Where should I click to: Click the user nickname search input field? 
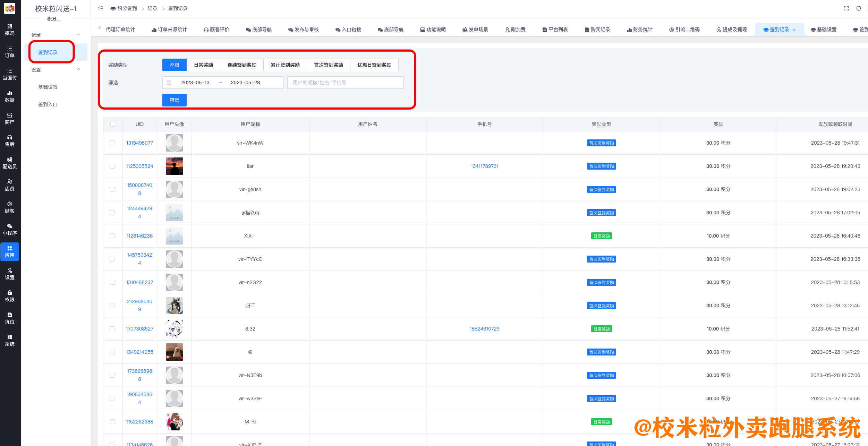[x=345, y=83]
